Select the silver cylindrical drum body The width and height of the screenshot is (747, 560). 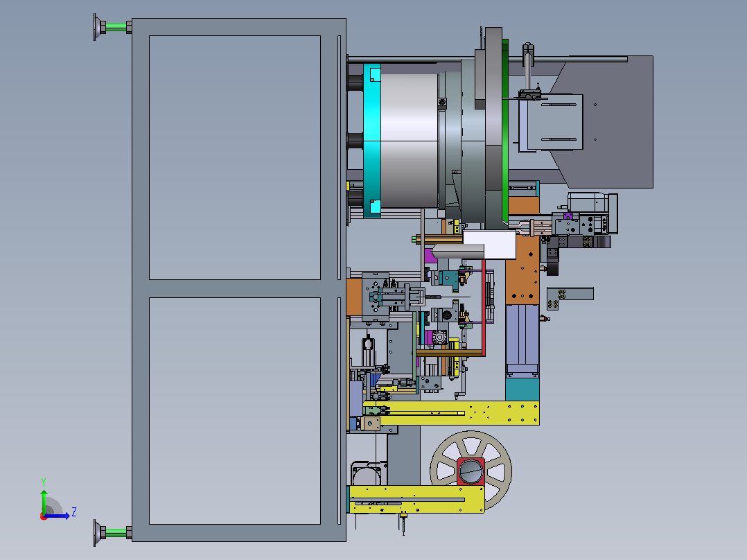click(410, 141)
